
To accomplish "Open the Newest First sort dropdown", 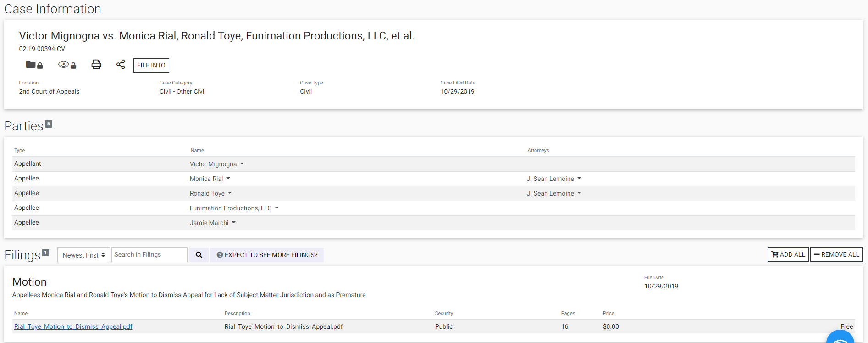I will pos(83,255).
